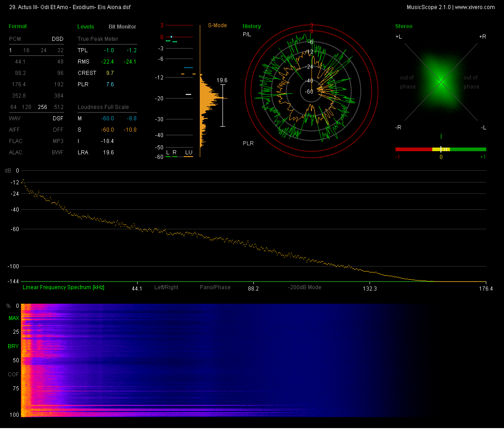The height and width of the screenshot is (429, 504).
Task: Choose the DSF file format
Action: pos(58,118)
